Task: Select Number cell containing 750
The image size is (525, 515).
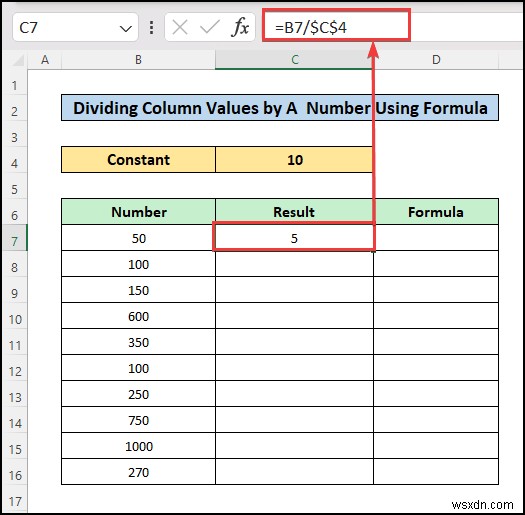Action: coord(138,420)
